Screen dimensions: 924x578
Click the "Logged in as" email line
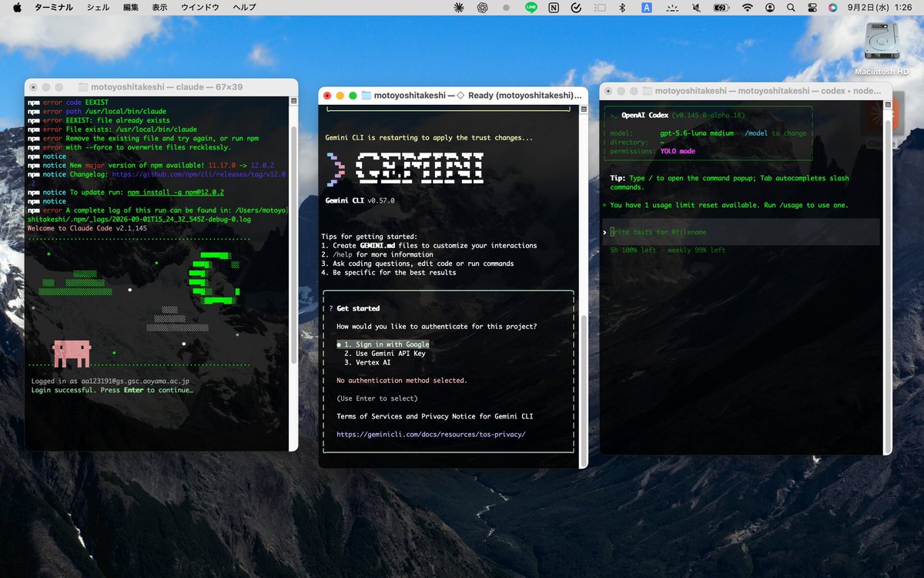point(110,381)
